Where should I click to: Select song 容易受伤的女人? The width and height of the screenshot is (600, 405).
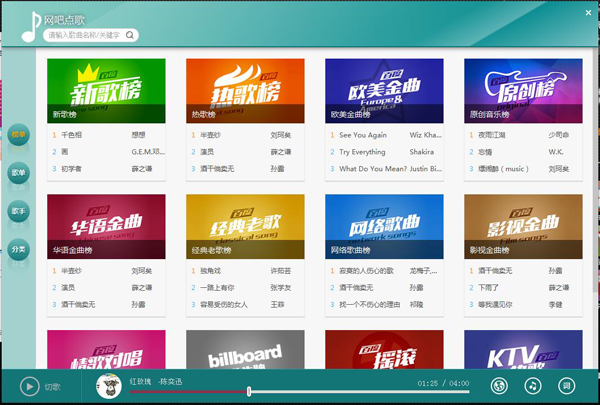coord(224,305)
